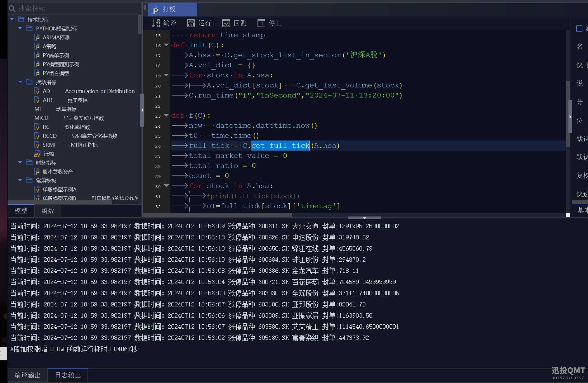Click the indicator tree horizontal scrollbar
588x383 pixels.
[x=60, y=202]
